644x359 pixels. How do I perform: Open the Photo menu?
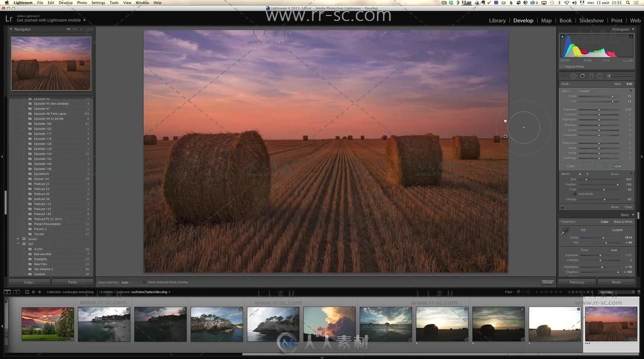click(82, 2)
